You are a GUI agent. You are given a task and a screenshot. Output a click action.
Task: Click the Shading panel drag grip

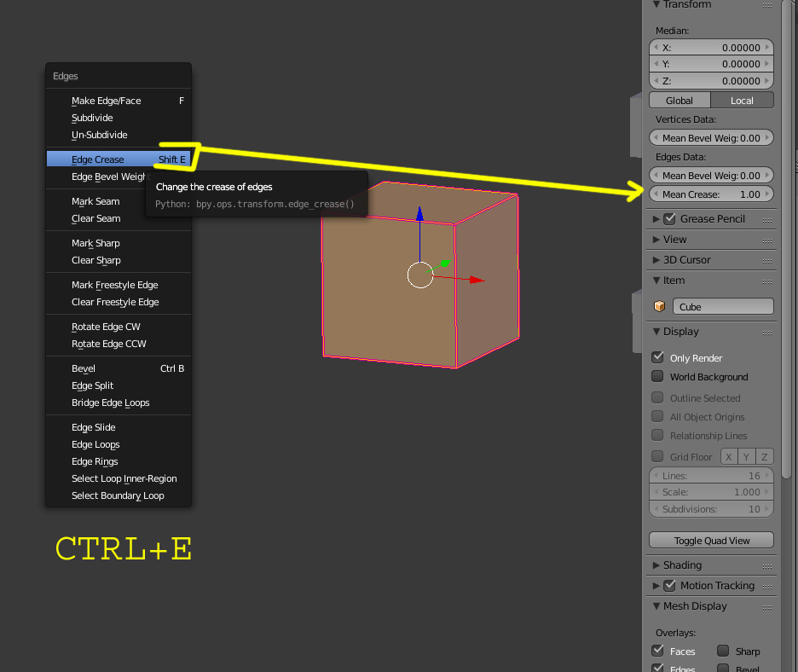pos(767,566)
